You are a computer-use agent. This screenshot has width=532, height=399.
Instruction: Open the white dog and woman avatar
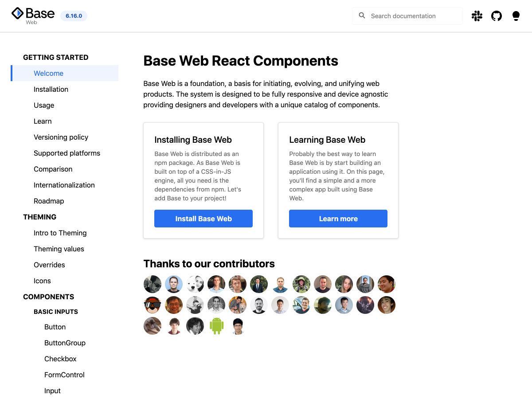coord(195,284)
